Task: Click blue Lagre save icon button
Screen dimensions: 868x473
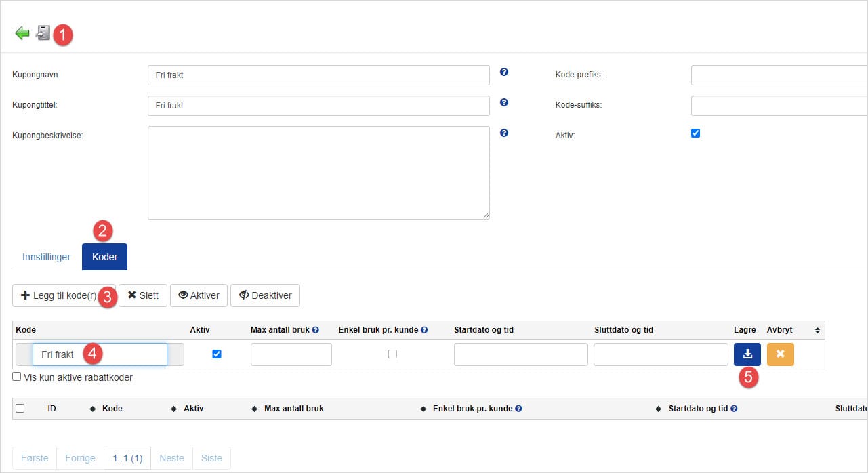Action: [x=747, y=354]
